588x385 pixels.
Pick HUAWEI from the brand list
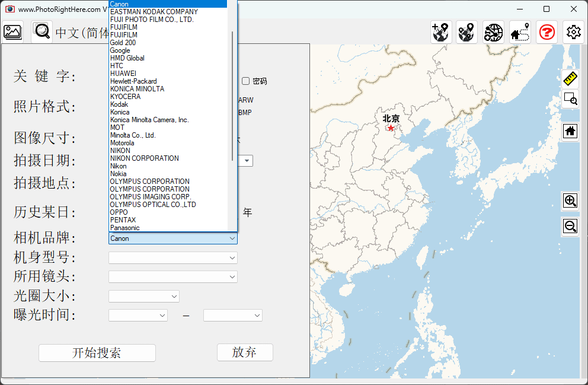pyautogui.click(x=168, y=74)
